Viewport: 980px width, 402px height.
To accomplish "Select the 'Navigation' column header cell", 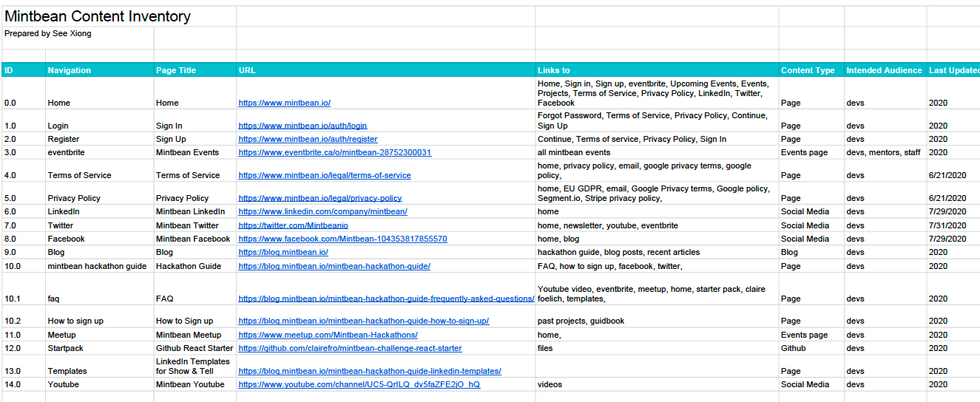I will point(100,70).
